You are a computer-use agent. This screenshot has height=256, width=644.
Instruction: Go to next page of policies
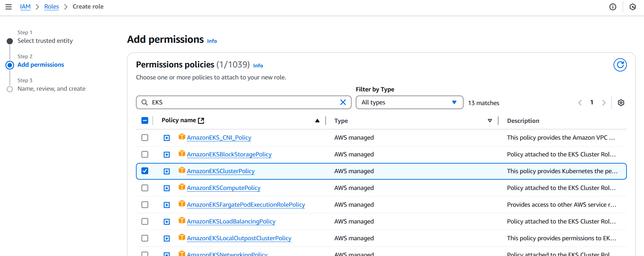click(604, 103)
